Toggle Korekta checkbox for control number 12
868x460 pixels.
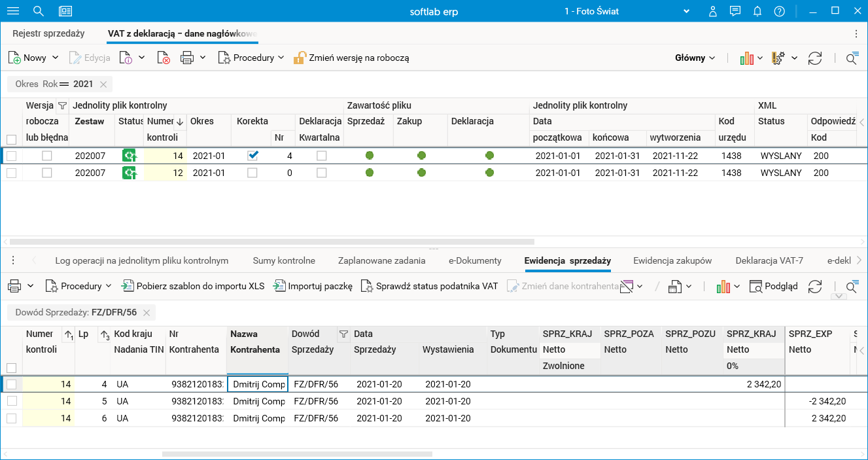tap(252, 173)
